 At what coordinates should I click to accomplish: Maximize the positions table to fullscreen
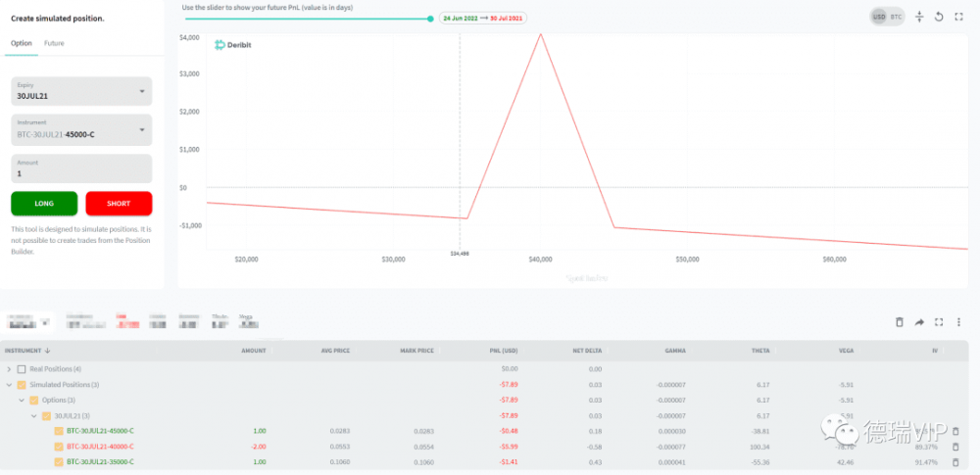[940, 322]
